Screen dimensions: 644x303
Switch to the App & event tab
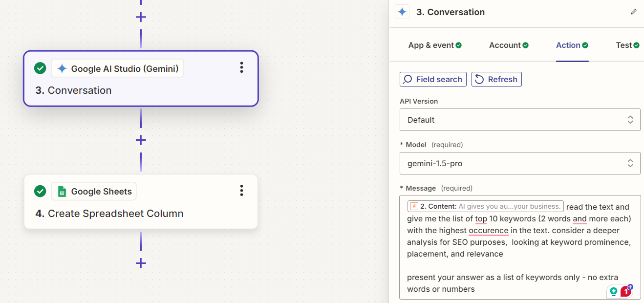[434, 45]
